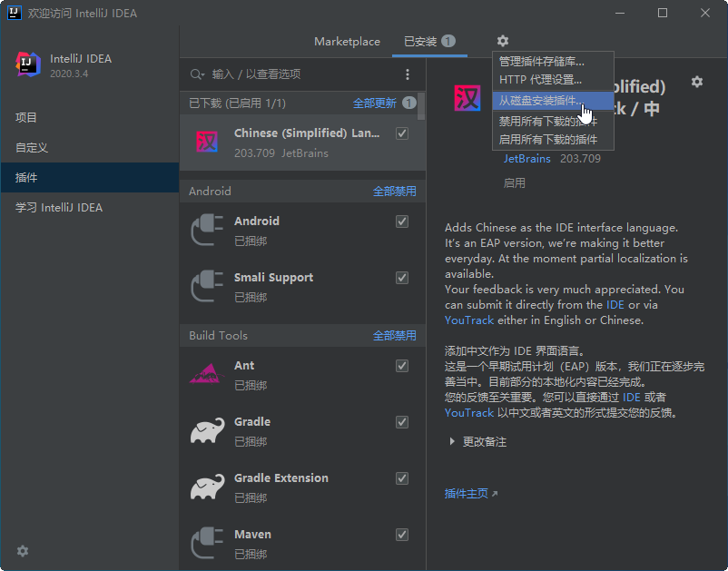Open the plugins gear settings menu
728x571 pixels.
pyautogui.click(x=502, y=41)
